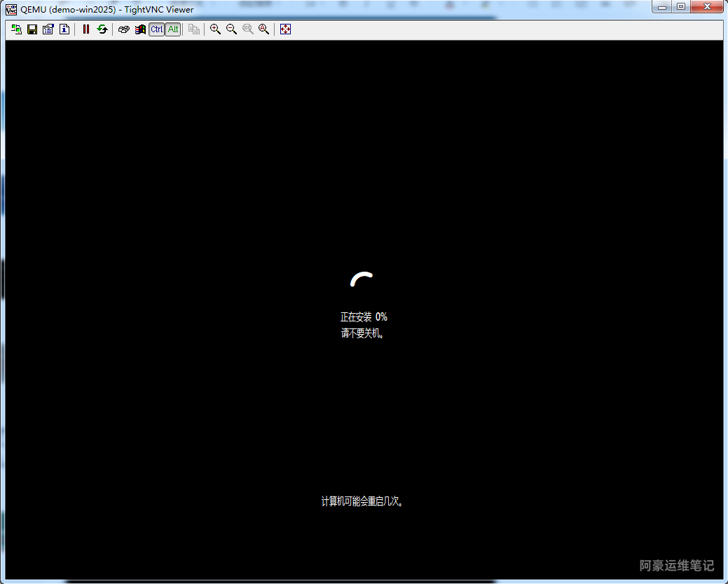Open the VNC system menu icon in title bar
728x584 pixels.
[11, 9]
